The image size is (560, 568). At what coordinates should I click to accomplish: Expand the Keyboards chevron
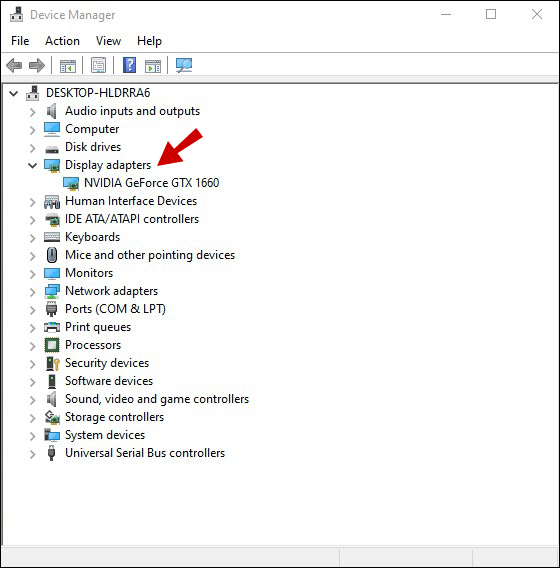coord(33,238)
